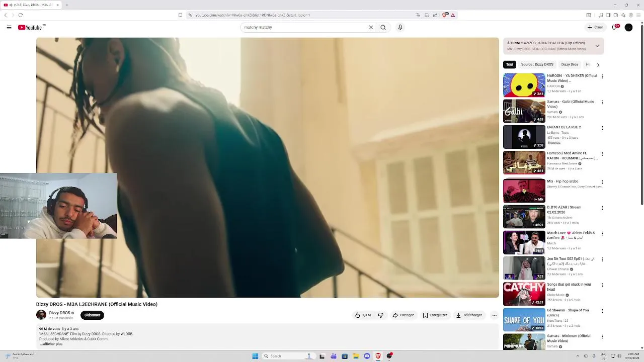Open options for ENFANT DE LA RUE 2
Screen dimensions: 644x362
602,128
